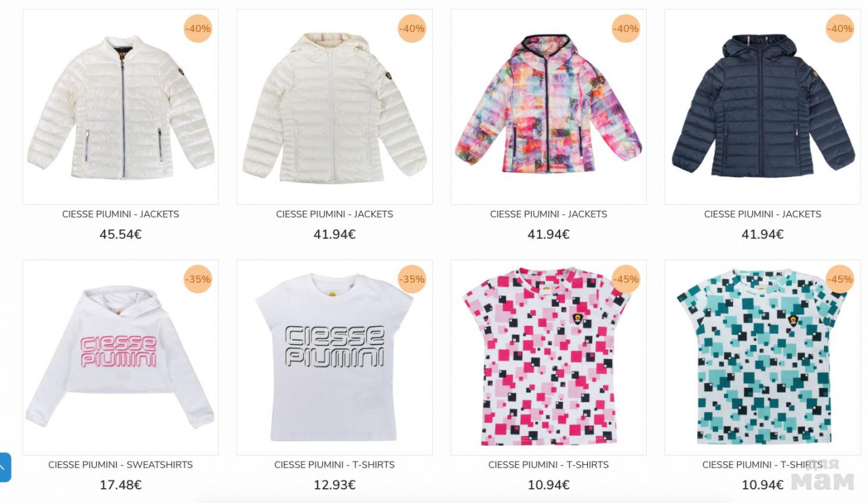Click the -40% badge on navy jacket
The width and height of the screenshot is (868, 503).
tap(840, 28)
